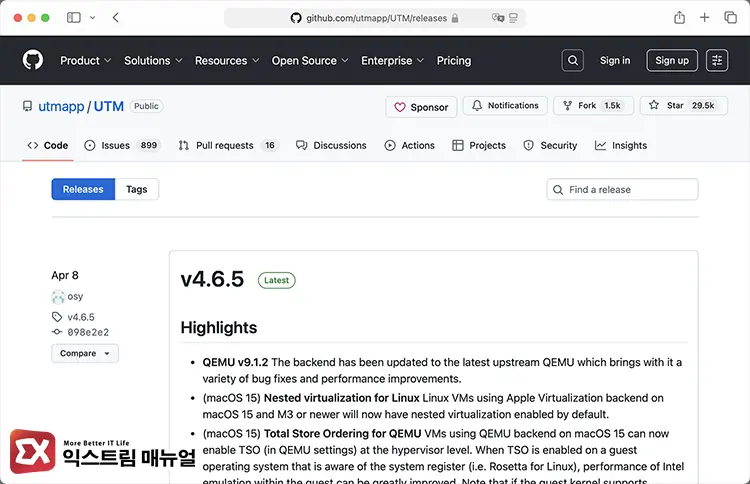The width and height of the screenshot is (750, 484).
Task: Expand the Solutions menu
Action: pyautogui.click(x=153, y=61)
